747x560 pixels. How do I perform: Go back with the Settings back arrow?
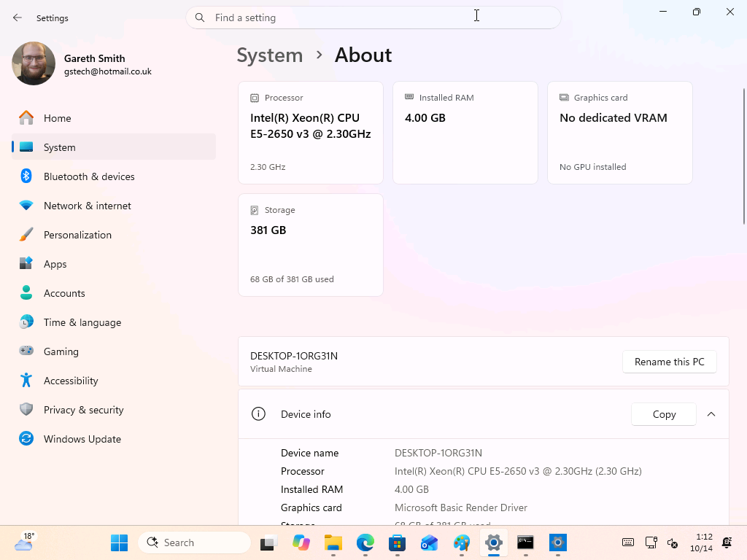18,17
